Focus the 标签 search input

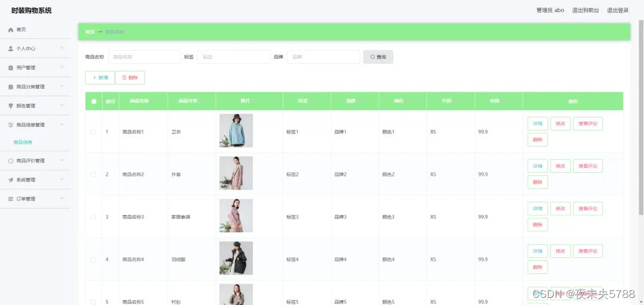click(x=234, y=57)
